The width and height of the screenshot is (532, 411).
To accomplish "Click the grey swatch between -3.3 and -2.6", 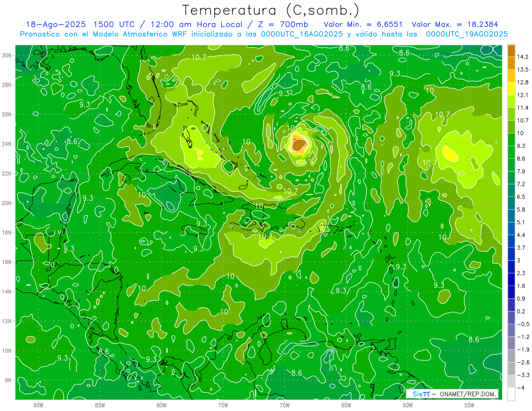I will click(x=511, y=368).
